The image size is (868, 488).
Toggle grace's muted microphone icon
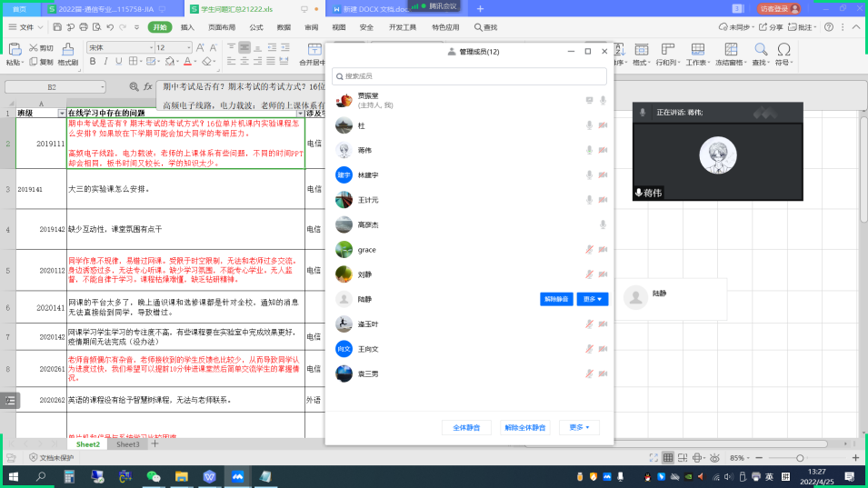pyautogui.click(x=589, y=249)
